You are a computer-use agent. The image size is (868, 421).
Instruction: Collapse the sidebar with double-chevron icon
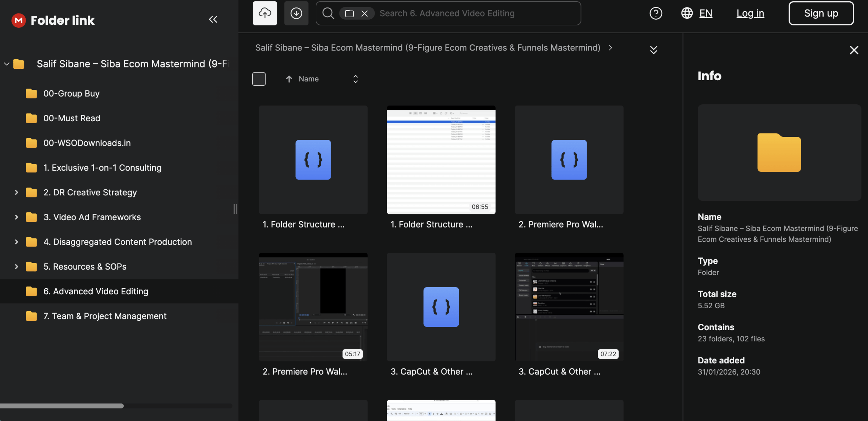pyautogui.click(x=213, y=19)
